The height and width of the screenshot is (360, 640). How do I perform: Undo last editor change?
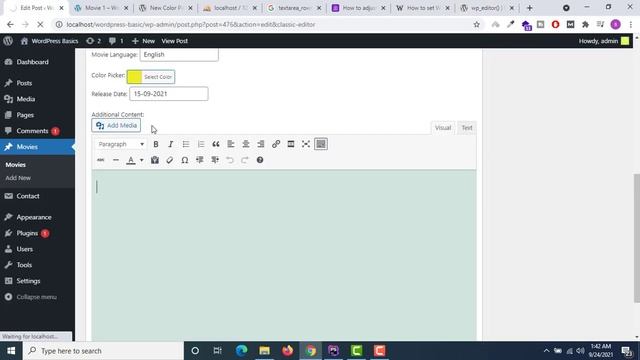coord(230,160)
